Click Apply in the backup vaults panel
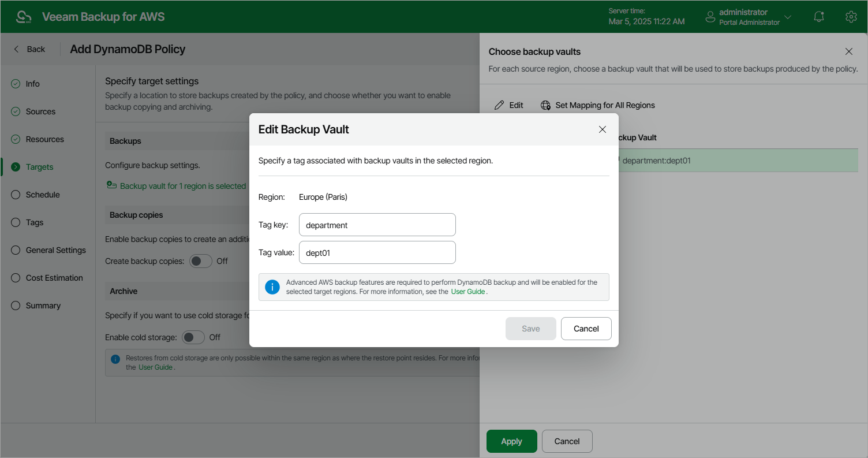This screenshot has height=458, width=868. tap(512, 441)
